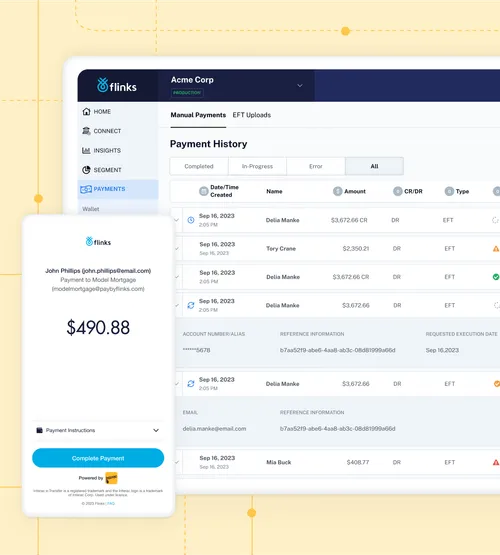Screen dimensions: 500x555
Task: Click the masked account number ending 5678
Action: tap(196, 350)
